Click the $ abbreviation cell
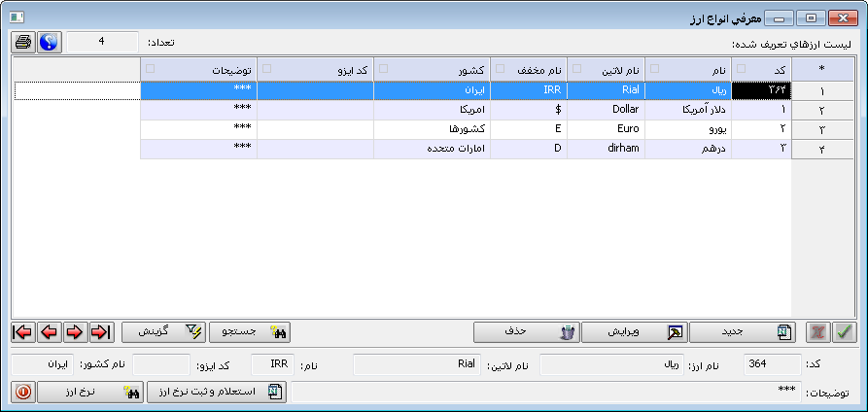Image resolution: width=868 pixels, height=412 pixels. (529, 110)
